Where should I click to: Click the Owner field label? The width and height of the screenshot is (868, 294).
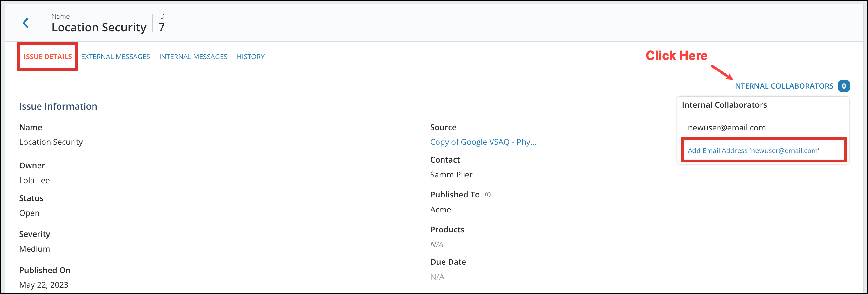coord(32,165)
